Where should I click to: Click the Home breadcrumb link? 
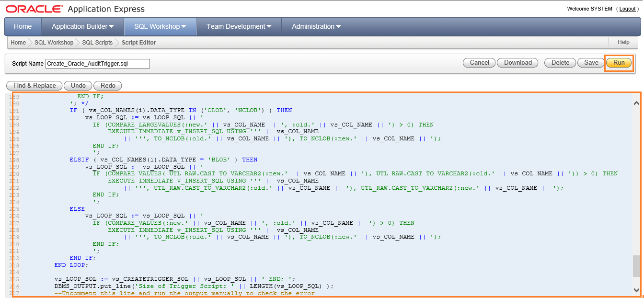(x=18, y=43)
